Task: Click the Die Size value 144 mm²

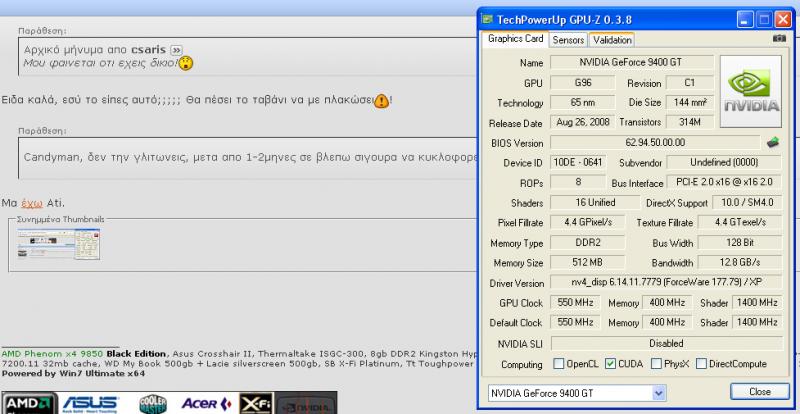Action: (x=690, y=102)
